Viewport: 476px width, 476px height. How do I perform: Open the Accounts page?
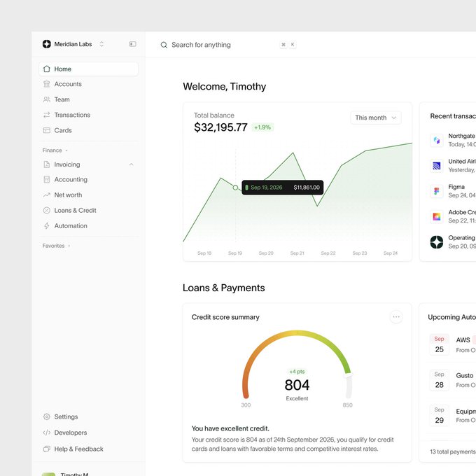click(89, 84)
